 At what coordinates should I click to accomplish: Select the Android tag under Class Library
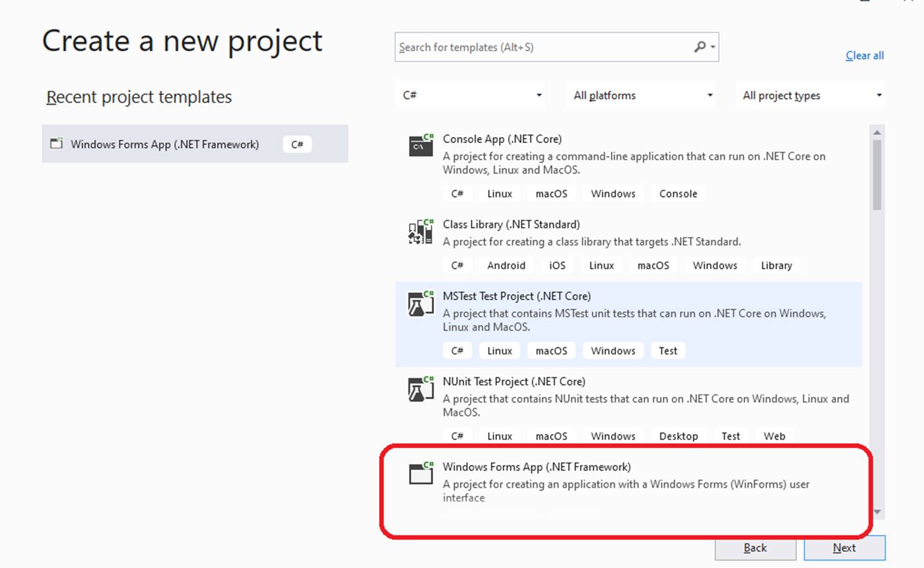tap(506, 265)
